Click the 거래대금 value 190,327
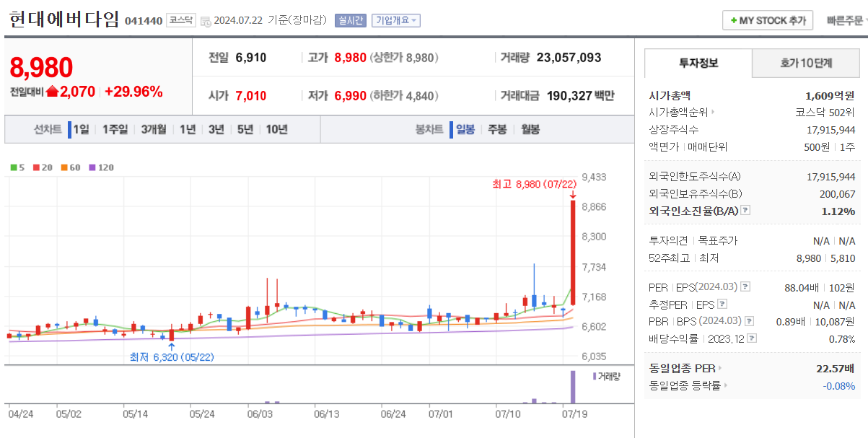This screenshot has height=438, width=868. tap(569, 95)
